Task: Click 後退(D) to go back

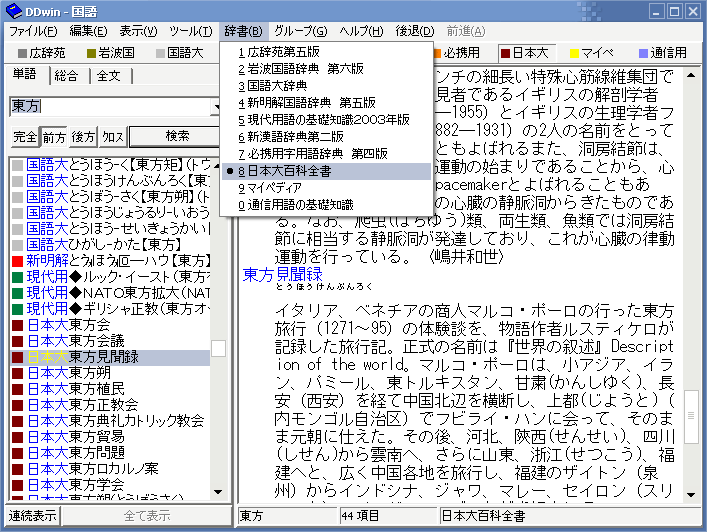Action: [415, 31]
